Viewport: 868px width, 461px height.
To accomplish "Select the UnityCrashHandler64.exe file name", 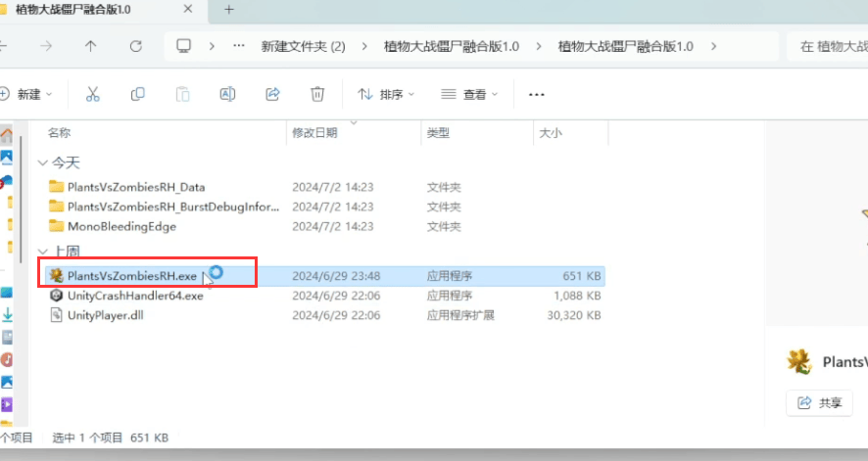I will (135, 296).
